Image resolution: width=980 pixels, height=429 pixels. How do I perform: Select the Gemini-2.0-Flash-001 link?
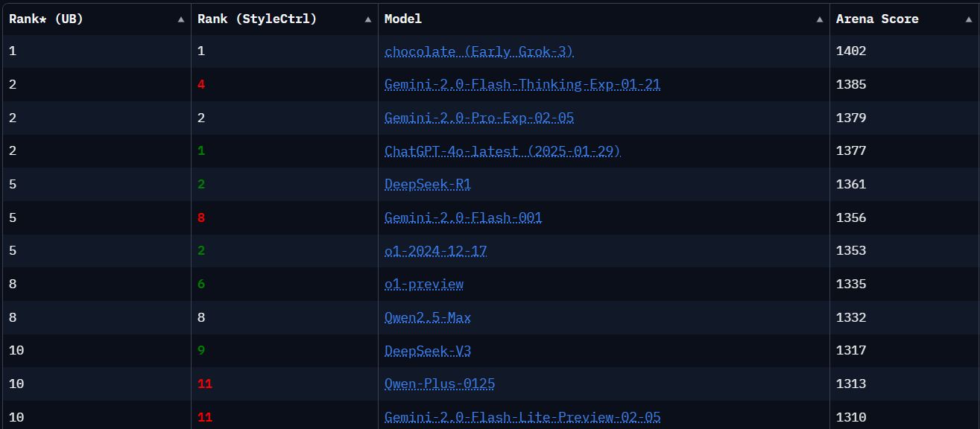(463, 217)
